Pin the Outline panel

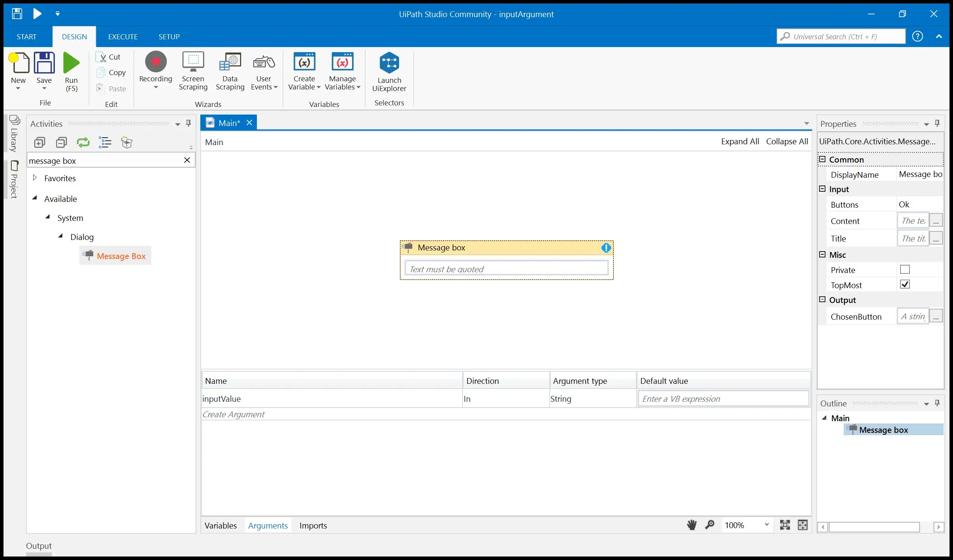937,403
